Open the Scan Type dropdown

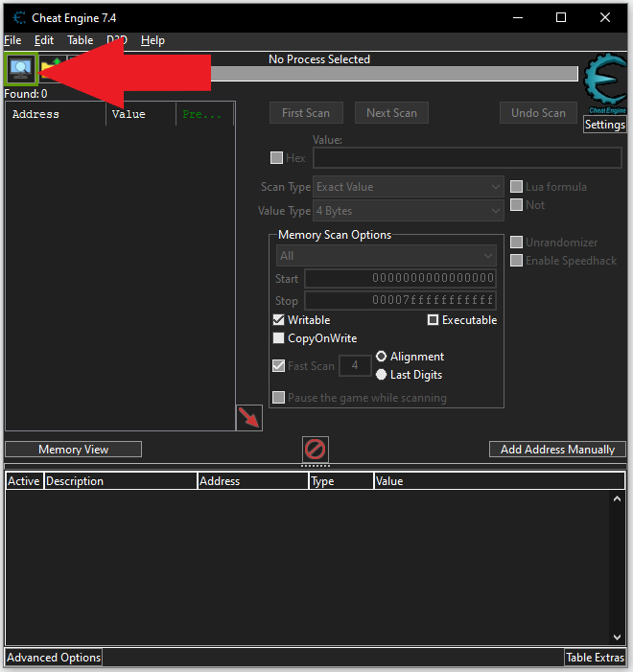[x=409, y=187]
